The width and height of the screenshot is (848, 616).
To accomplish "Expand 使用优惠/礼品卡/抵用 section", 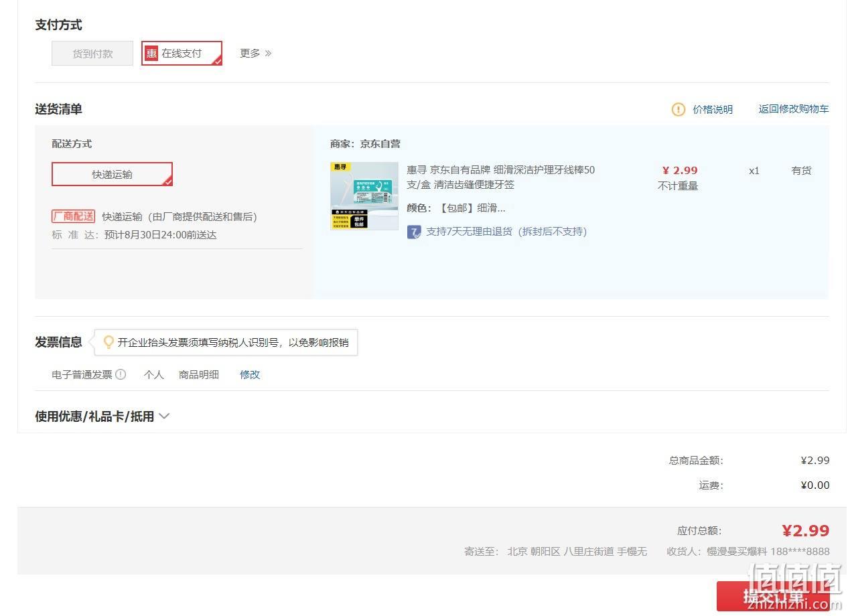I will click(102, 416).
